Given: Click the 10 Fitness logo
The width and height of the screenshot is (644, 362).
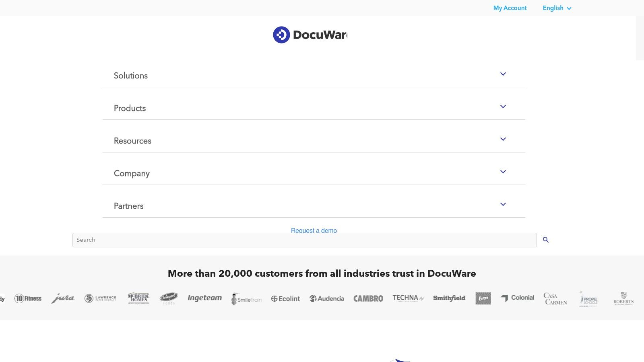Looking at the screenshot, I should (x=27, y=298).
